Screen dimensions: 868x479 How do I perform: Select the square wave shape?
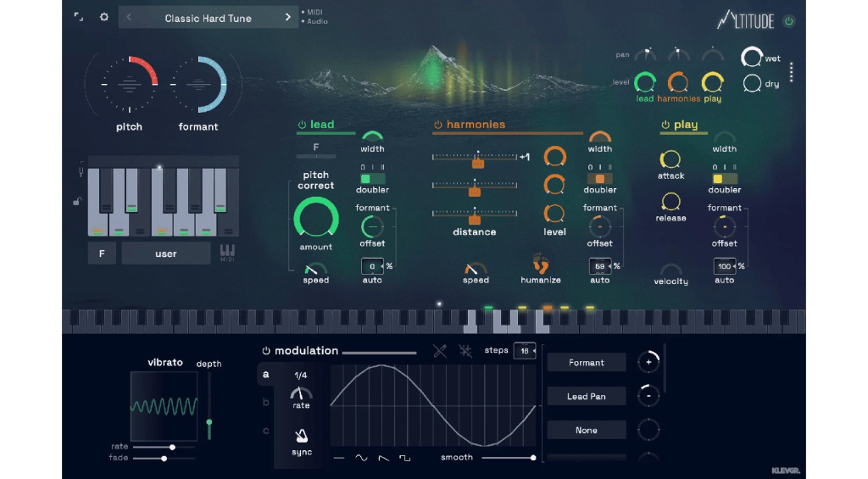coord(405,458)
